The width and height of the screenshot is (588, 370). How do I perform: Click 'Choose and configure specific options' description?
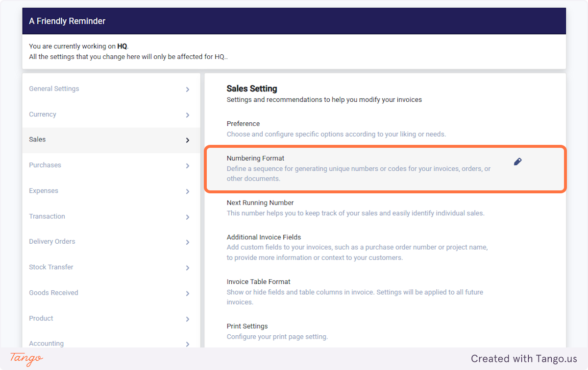[336, 134]
